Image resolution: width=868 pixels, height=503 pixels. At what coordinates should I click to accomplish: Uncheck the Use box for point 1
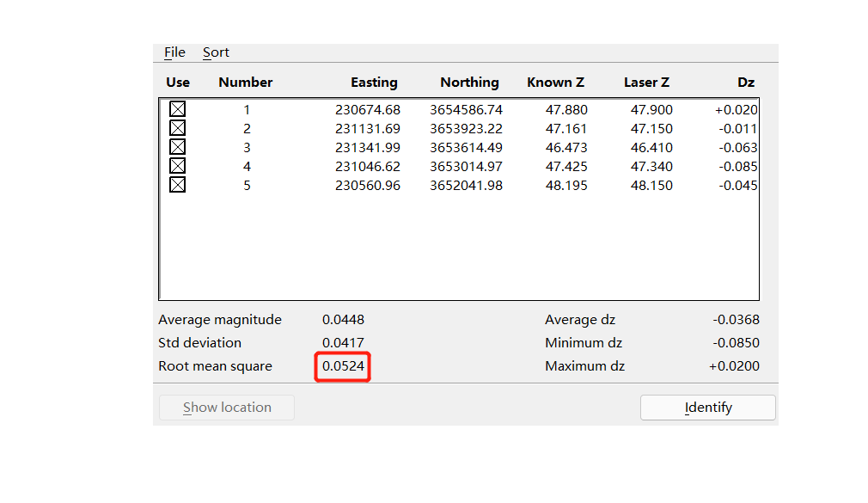coord(178,109)
